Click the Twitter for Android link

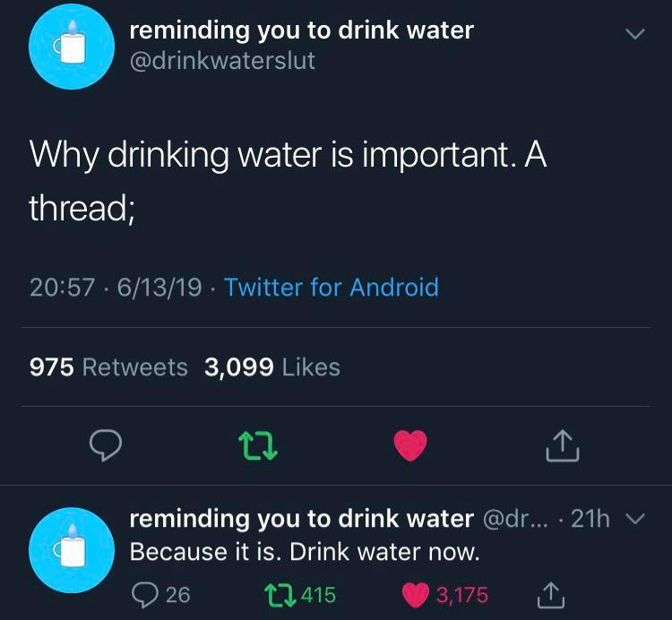coord(331,288)
